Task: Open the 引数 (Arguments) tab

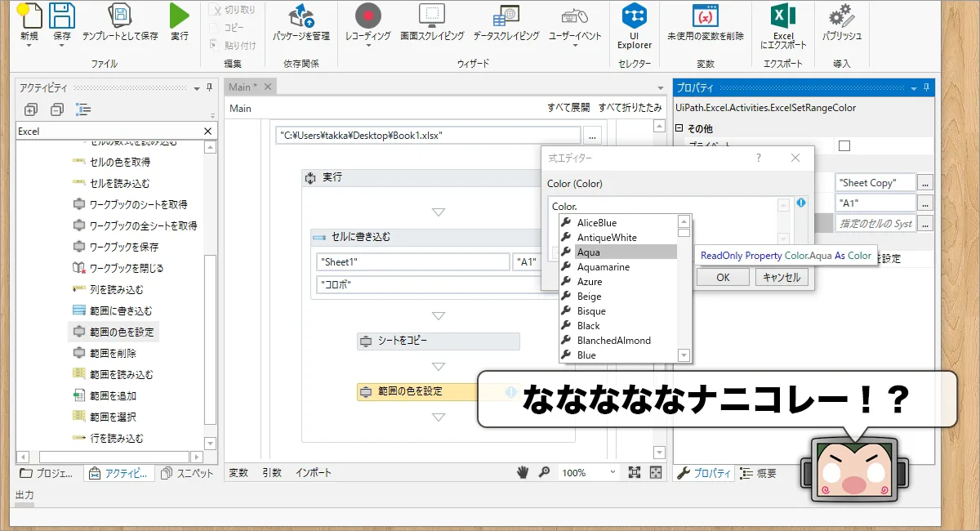Action: [x=272, y=473]
